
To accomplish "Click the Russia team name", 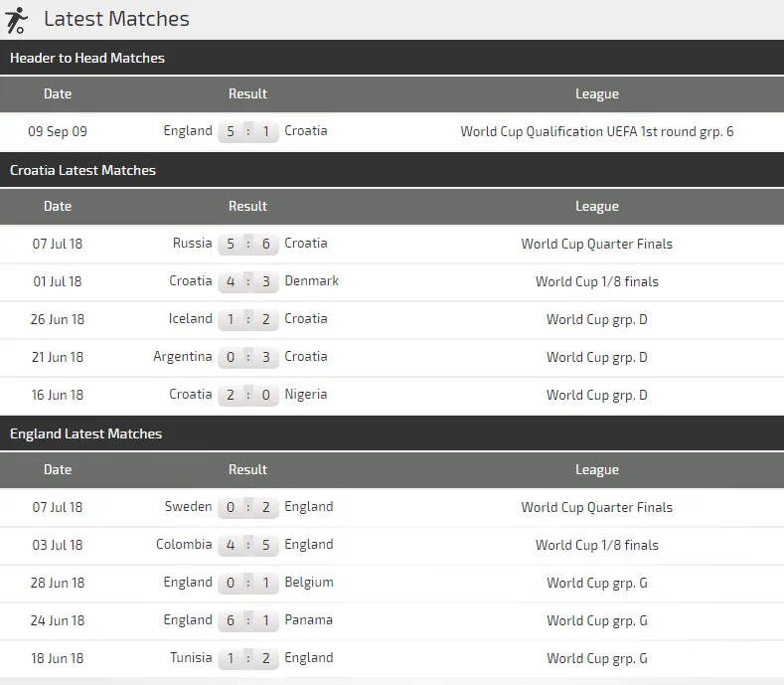I will point(192,244).
